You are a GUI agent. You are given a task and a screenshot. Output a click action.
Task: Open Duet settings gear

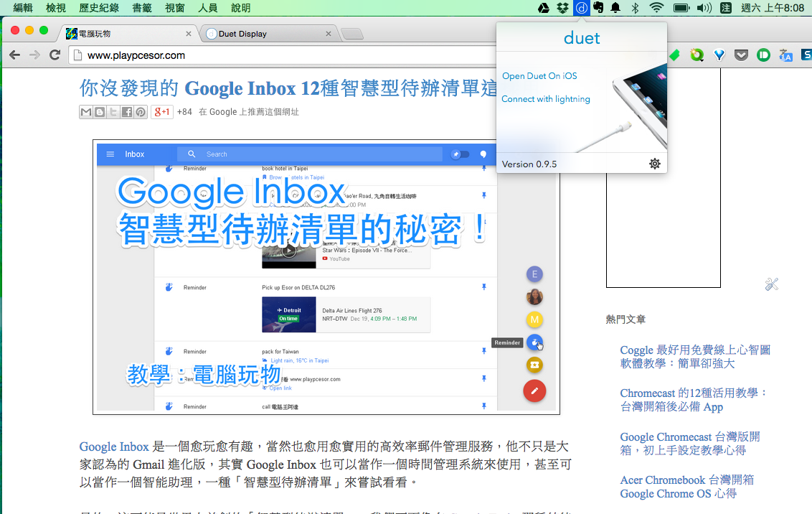click(x=655, y=164)
